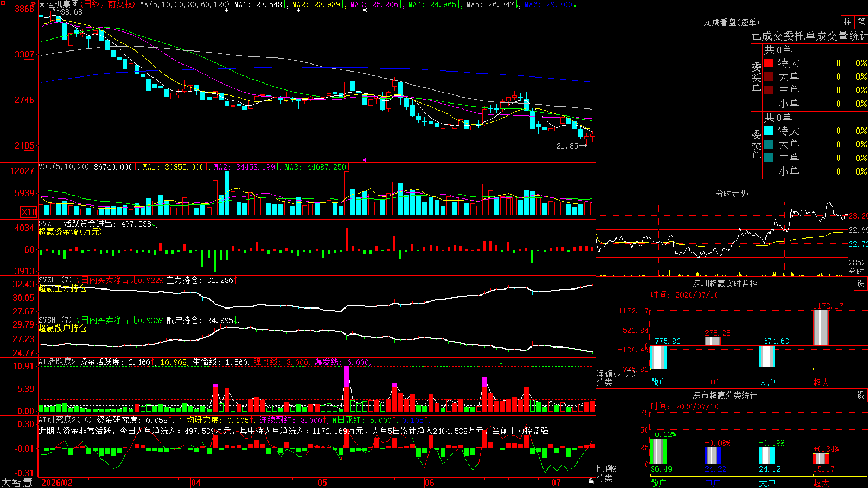Viewport: 868px width, 488px height.
Task: Click the 主力持仓: 32.286 value
Action: coord(200,280)
